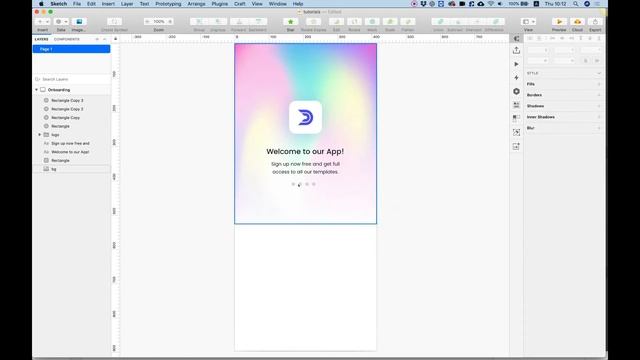Click the Difference boolean icon
The image size is (640, 360).
coord(495,22)
